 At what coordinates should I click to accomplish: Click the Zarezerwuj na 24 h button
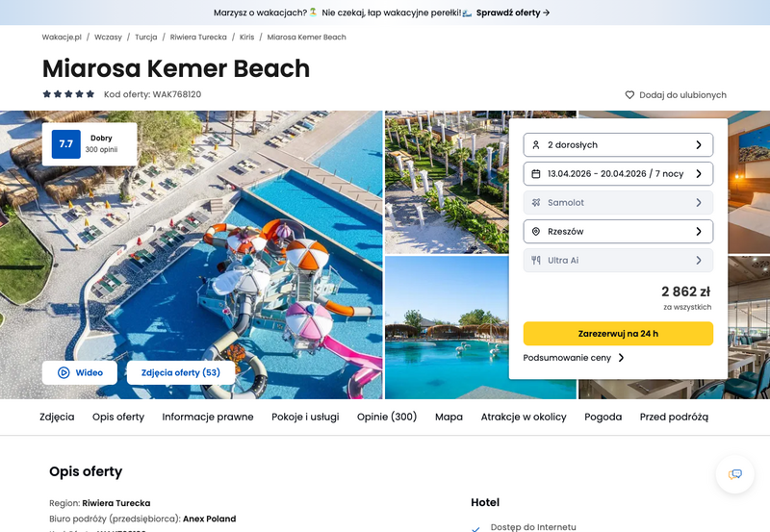pyautogui.click(x=618, y=334)
